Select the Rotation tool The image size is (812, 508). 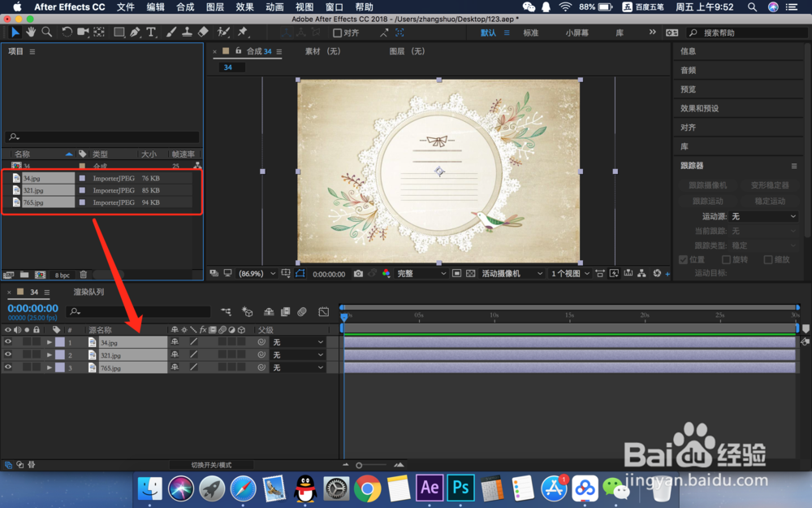pyautogui.click(x=67, y=33)
